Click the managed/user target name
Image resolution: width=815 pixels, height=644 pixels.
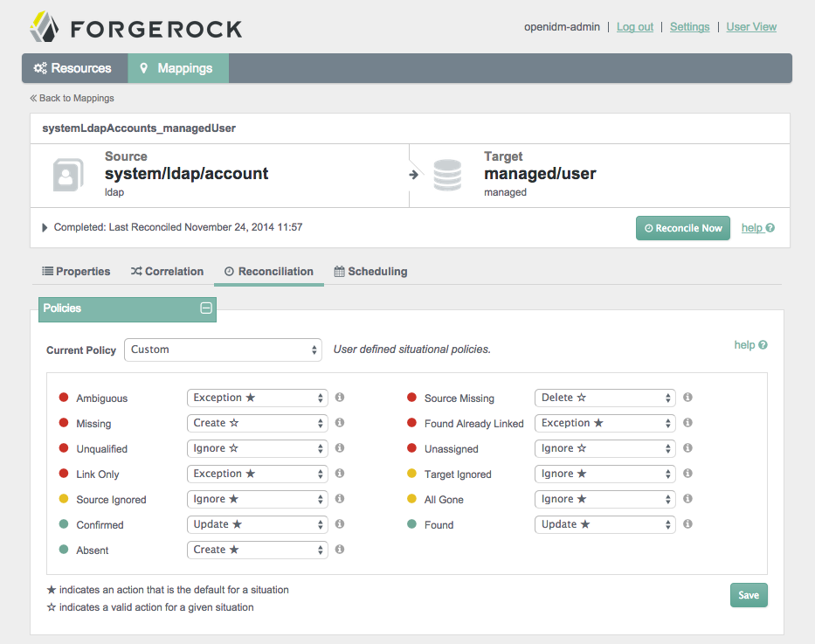pyautogui.click(x=540, y=174)
